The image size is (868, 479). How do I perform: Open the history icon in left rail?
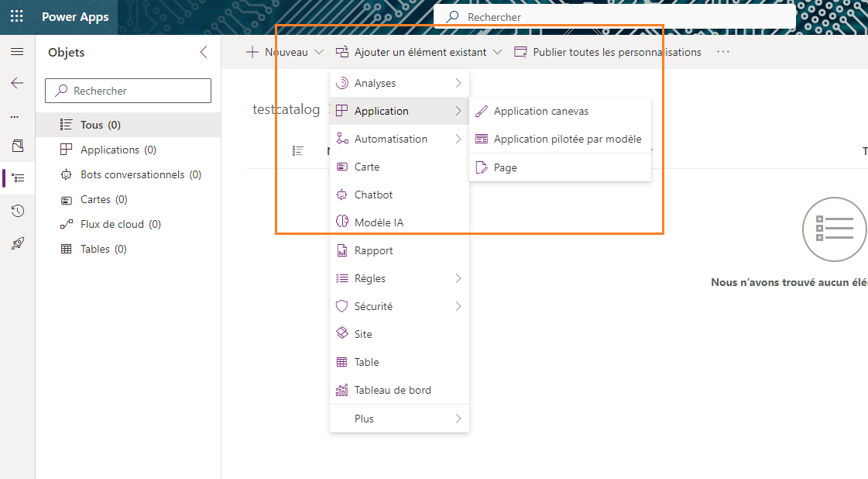tap(17, 211)
